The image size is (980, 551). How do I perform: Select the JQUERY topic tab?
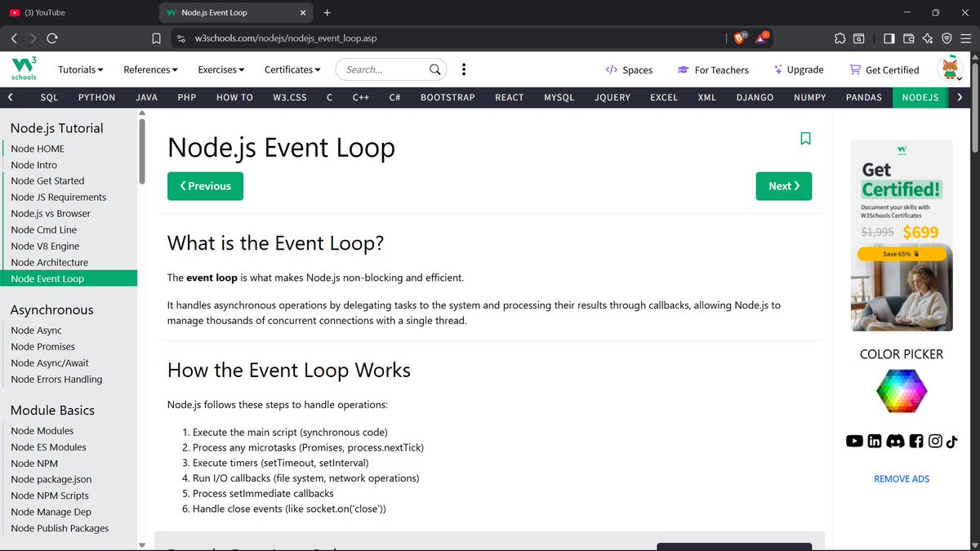(x=612, y=97)
